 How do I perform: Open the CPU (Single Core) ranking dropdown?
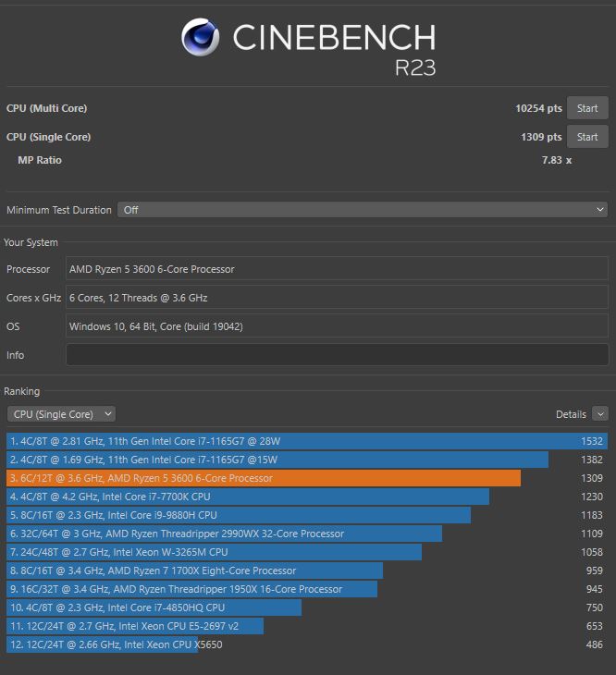(61, 414)
